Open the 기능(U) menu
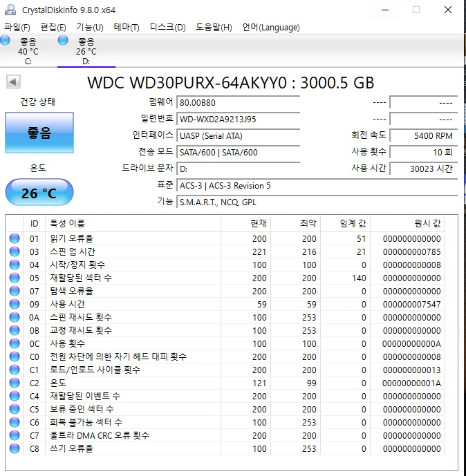This screenshot has height=476, width=466. pyautogui.click(x=90, y=28)
